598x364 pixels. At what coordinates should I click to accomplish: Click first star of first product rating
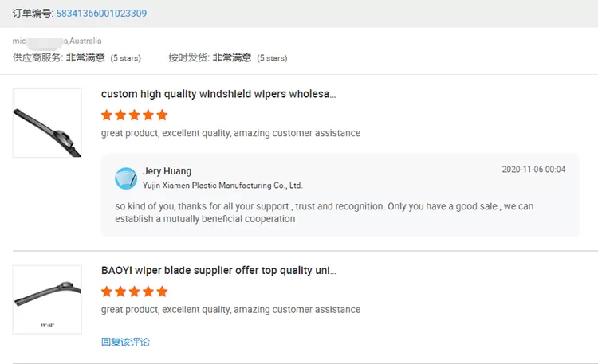pos(107,115)
